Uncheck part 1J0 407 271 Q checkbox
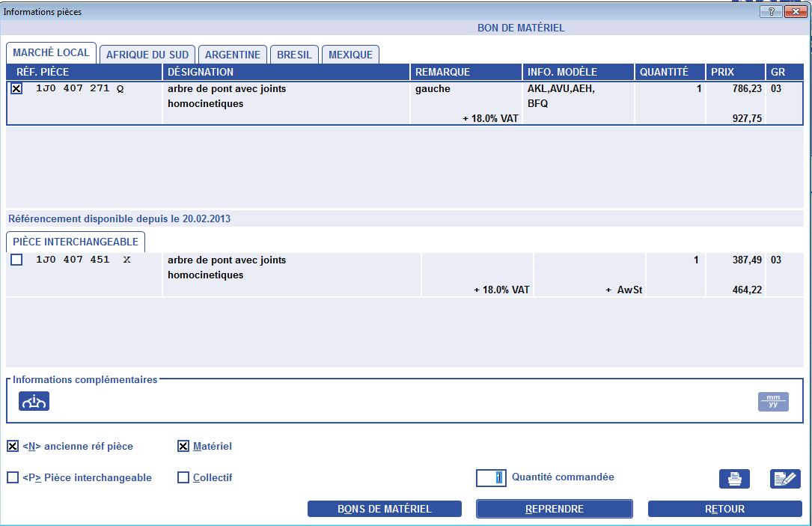 [x=16, y=88]
